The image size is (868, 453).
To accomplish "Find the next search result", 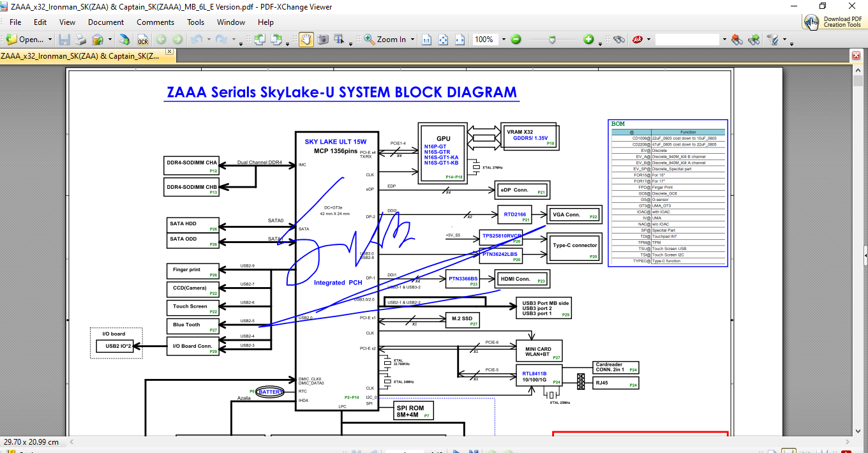I will click(x=754, y=40).
